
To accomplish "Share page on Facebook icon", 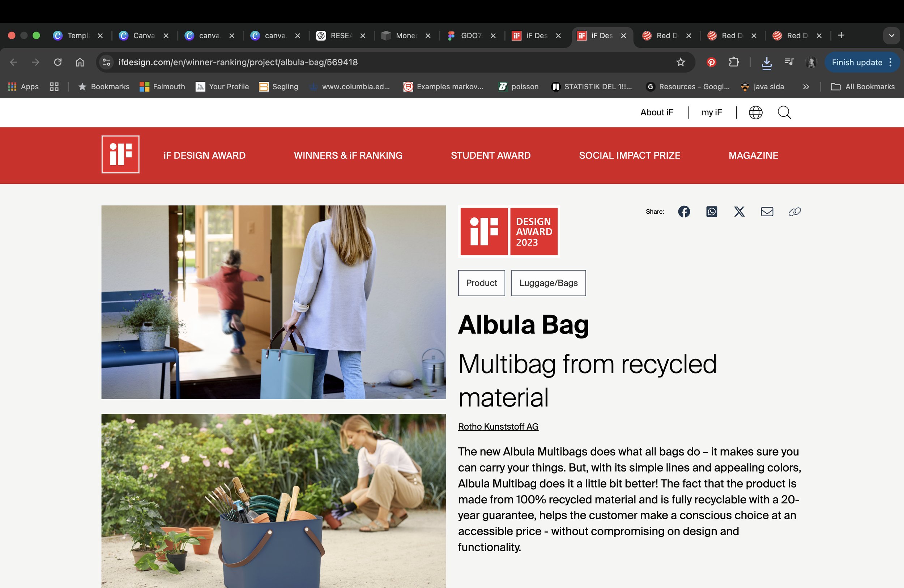I will coord(684,212).
